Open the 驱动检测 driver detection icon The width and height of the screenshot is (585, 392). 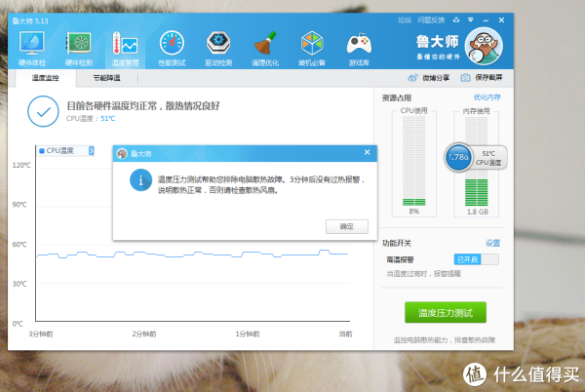tap(218, 49)
